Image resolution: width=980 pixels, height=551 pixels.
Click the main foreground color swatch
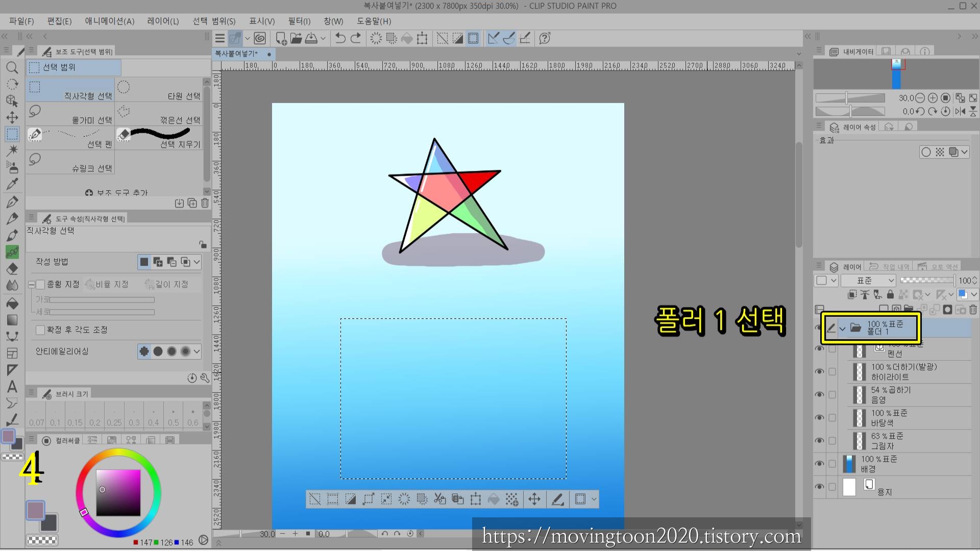(35, 510)
